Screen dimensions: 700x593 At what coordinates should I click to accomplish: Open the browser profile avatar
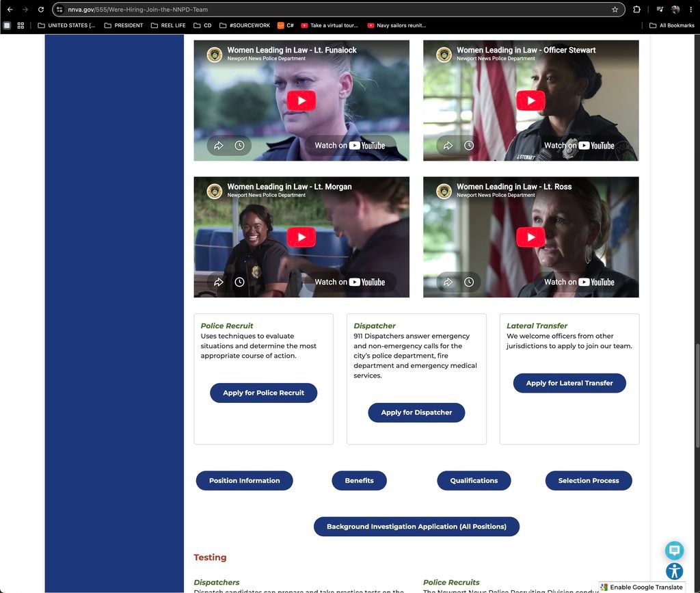[x=675, y=10]
